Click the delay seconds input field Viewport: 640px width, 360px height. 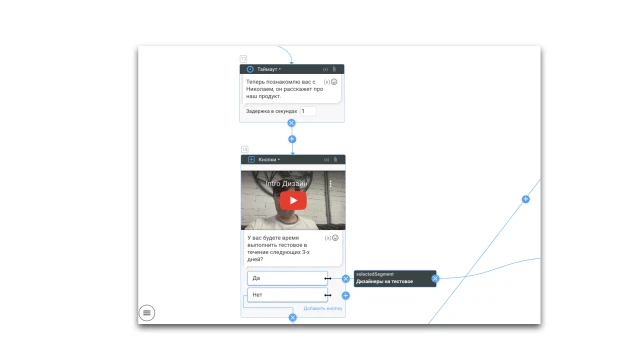[308, 111]
